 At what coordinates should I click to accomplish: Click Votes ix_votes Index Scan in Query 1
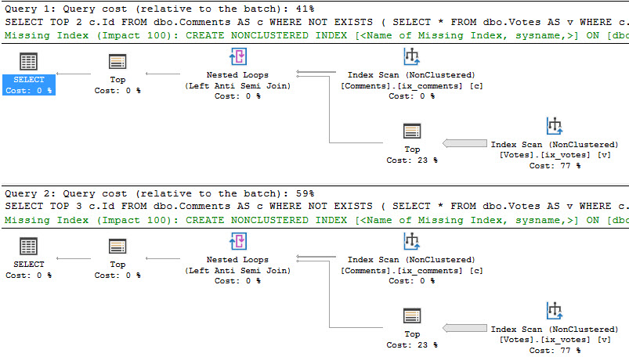555,128
